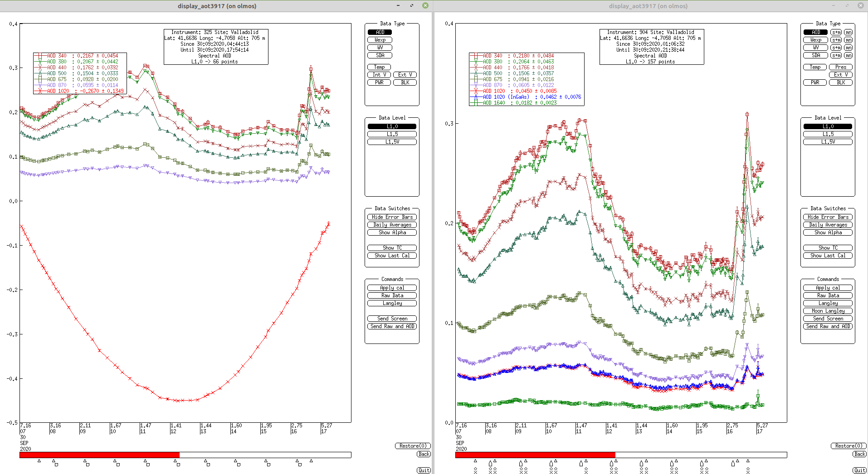Image resolution: width=868 pixels, height=474 pixels.
Task: Click Apply cal in left window
Action: point(392,288)
